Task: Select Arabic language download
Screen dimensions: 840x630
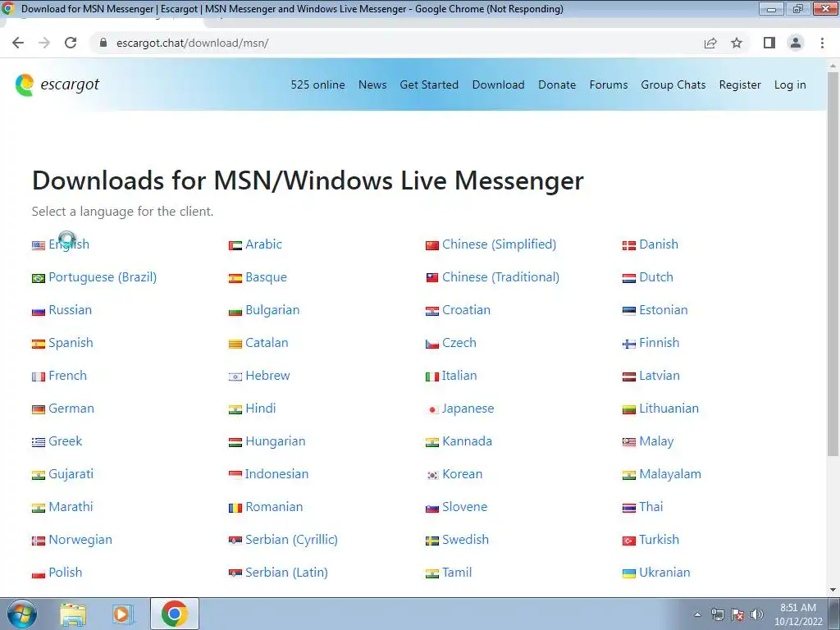Action: (263, 244)
